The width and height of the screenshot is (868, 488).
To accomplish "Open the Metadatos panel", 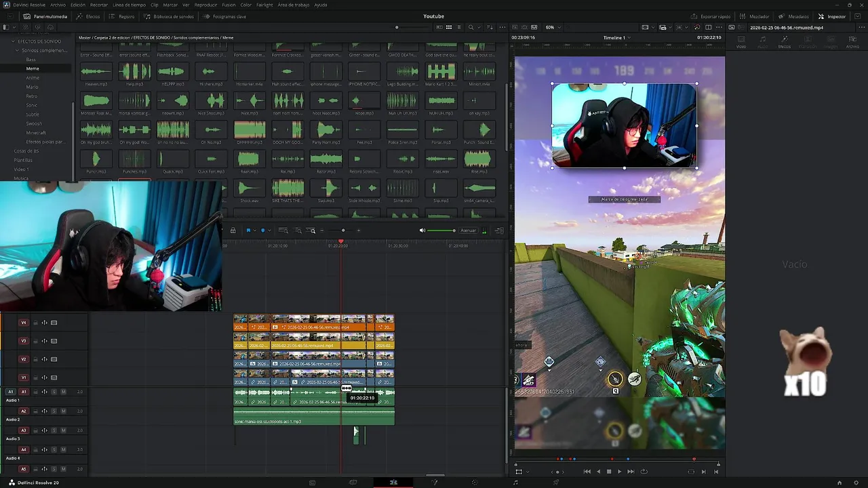I will click(794, 16).
